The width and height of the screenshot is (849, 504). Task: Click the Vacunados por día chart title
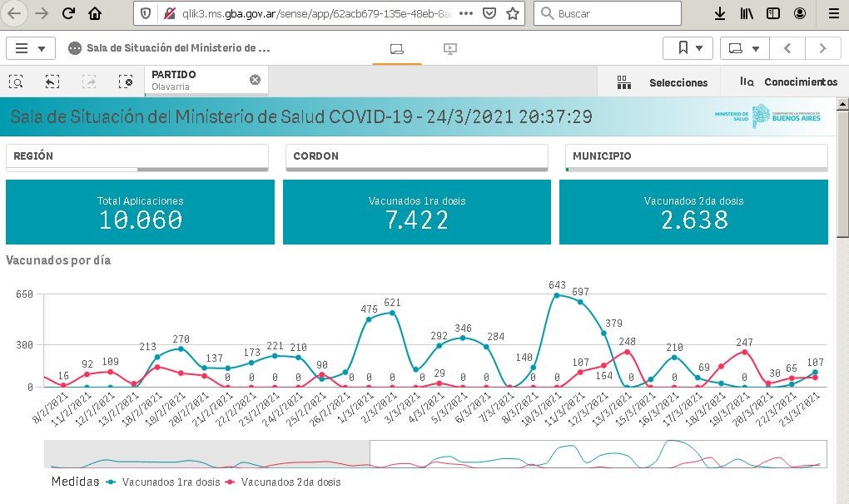coord(58,260)
